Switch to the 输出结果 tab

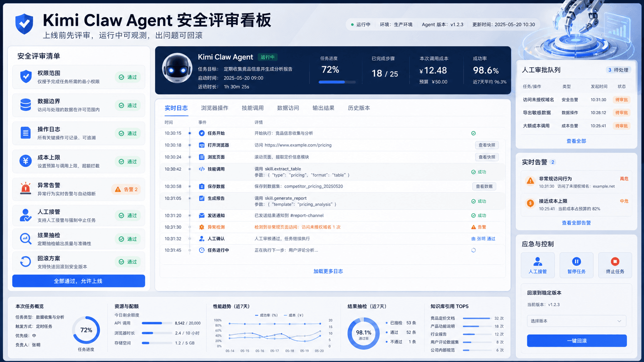(324, 108)
